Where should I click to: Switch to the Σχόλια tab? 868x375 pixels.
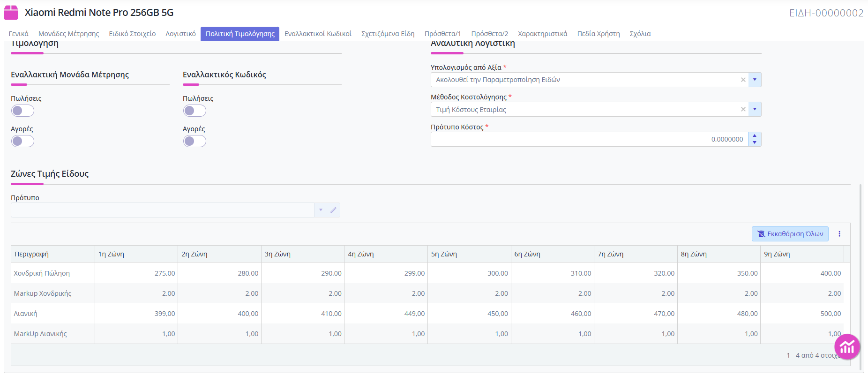click(640, 34)
